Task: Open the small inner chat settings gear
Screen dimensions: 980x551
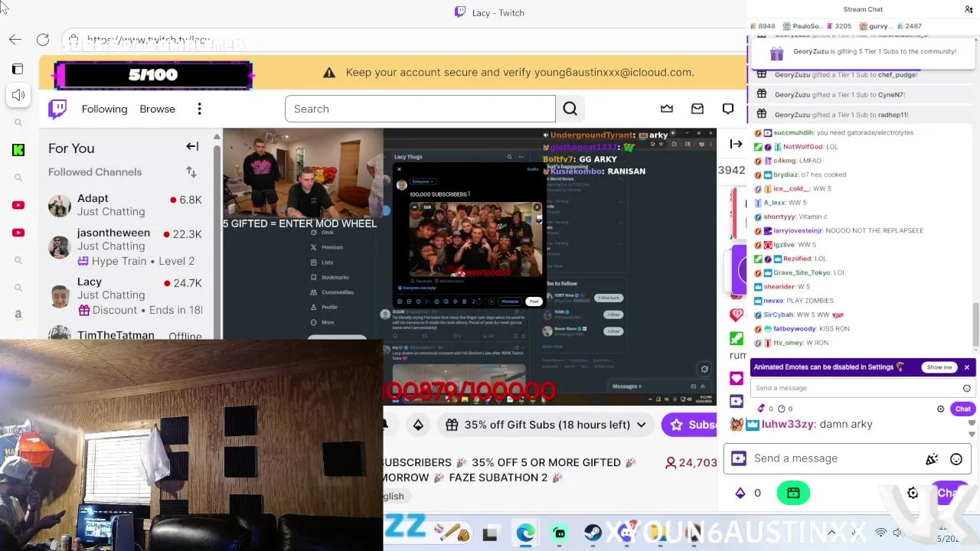Action: coord(941,409)
